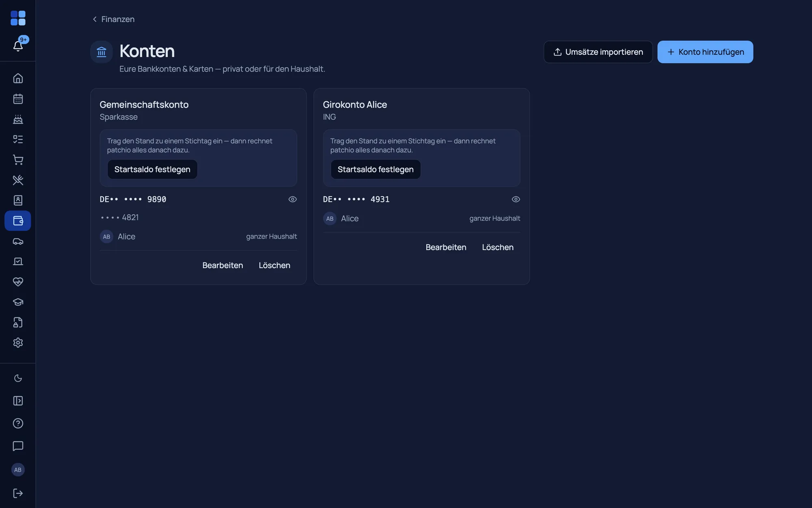Reveal the Gemeinschaftskonto IBAN via eye icon
The height and width of the screenshot is (508, 812).
(292, 199)
